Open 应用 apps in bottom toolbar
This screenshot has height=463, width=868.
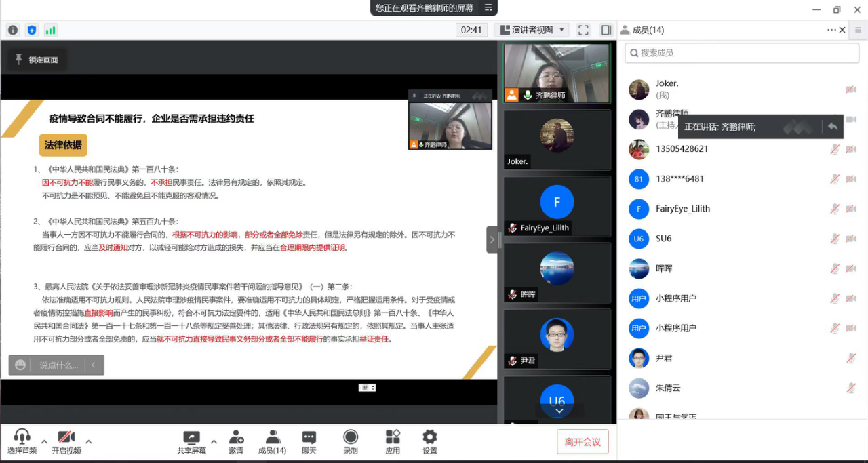click(x=393, y=442)
